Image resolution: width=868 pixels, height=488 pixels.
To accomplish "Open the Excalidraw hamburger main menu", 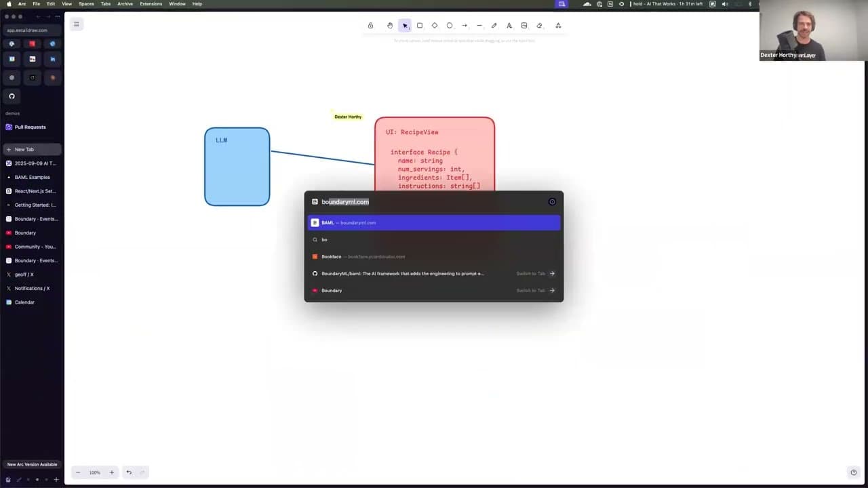I will [x=76, y=24].
